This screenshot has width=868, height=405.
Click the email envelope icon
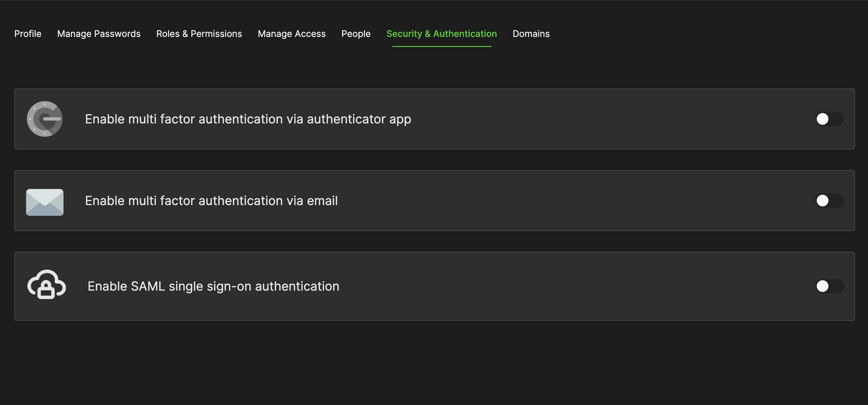click(x=45, y=202)
